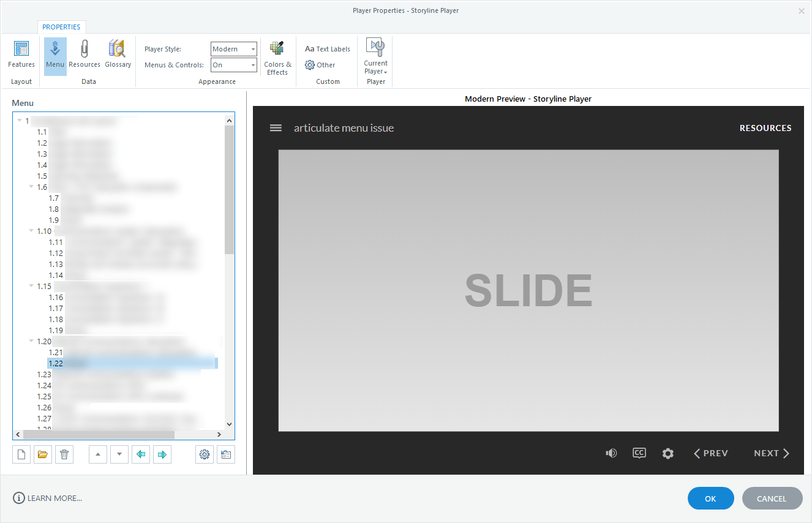Screen dimensions: 812x523
Task: Open the Glossary settings
Action: [118, 55]
